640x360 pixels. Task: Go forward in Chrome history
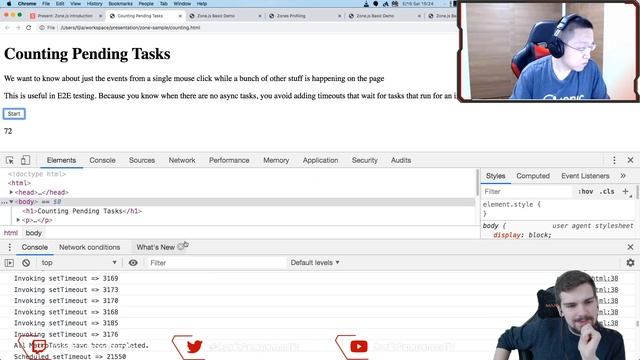[x=18, y=28]
